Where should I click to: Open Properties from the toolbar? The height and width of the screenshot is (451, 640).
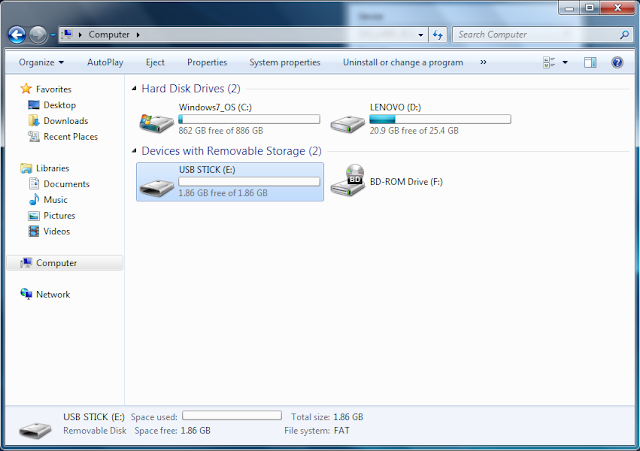[x=207, y=62]
